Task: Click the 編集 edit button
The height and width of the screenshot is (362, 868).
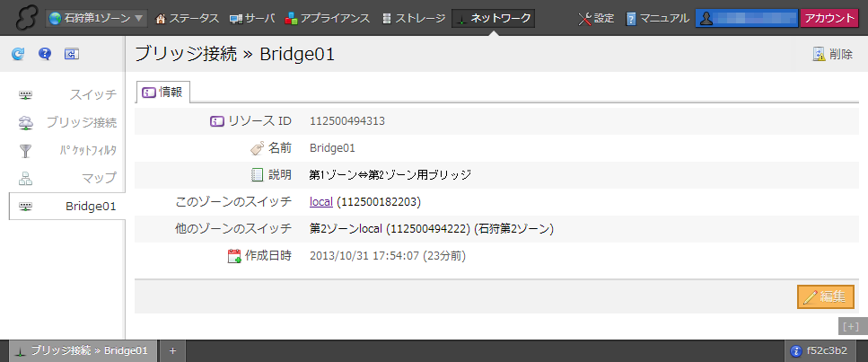Action: [x=825, y=296]
